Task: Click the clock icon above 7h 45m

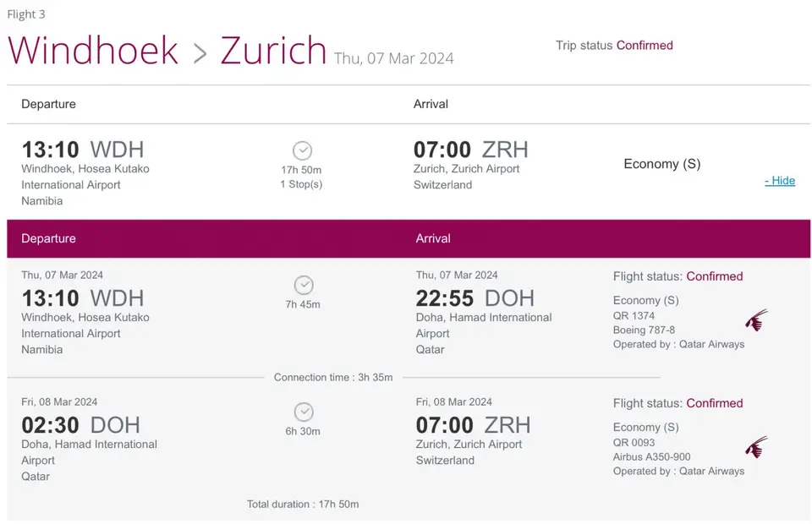Action: [304, 285]
